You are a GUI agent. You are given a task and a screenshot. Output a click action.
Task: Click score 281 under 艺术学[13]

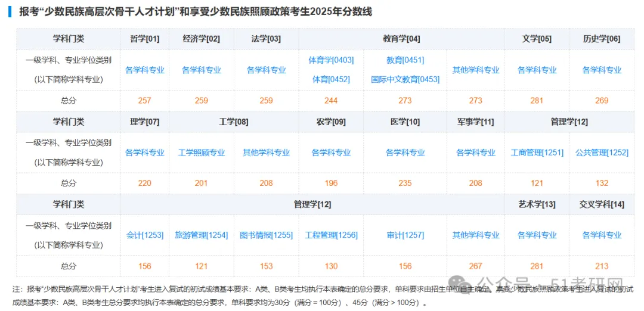[537, 266]
